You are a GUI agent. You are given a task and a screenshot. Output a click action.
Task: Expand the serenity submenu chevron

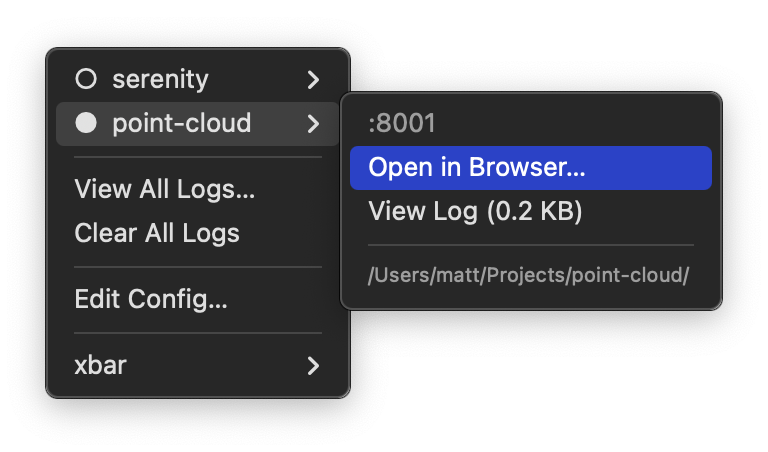click(x=313, y=79)
